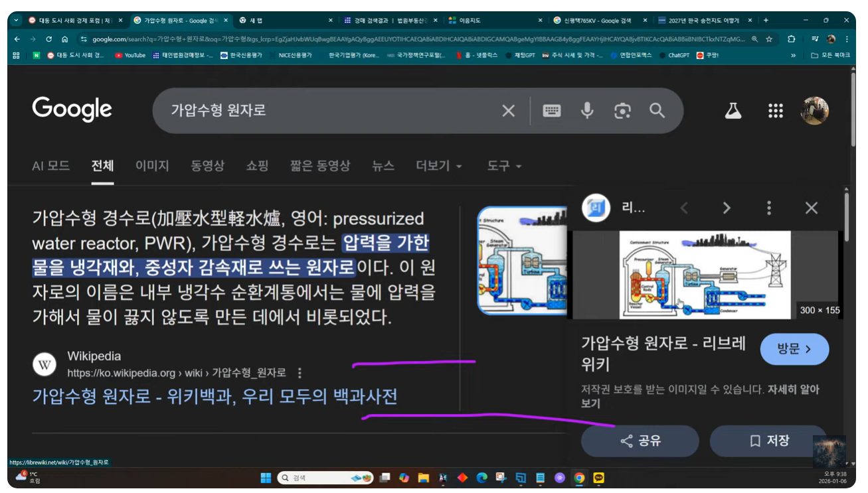Screen dimensions: 868x493
Task: Open the 가압수형 원자로 - 리브레 위키 title link
Action: click(x=663, y=354)
